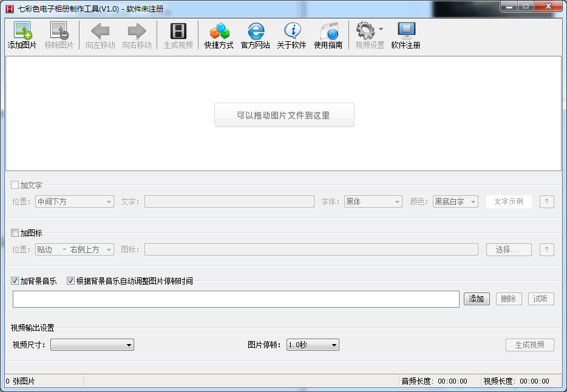Click the 视频设置 (Video Settings) gear icon
Screen dimensions: 567x392
pyautogui.click(x=365, y=31)
